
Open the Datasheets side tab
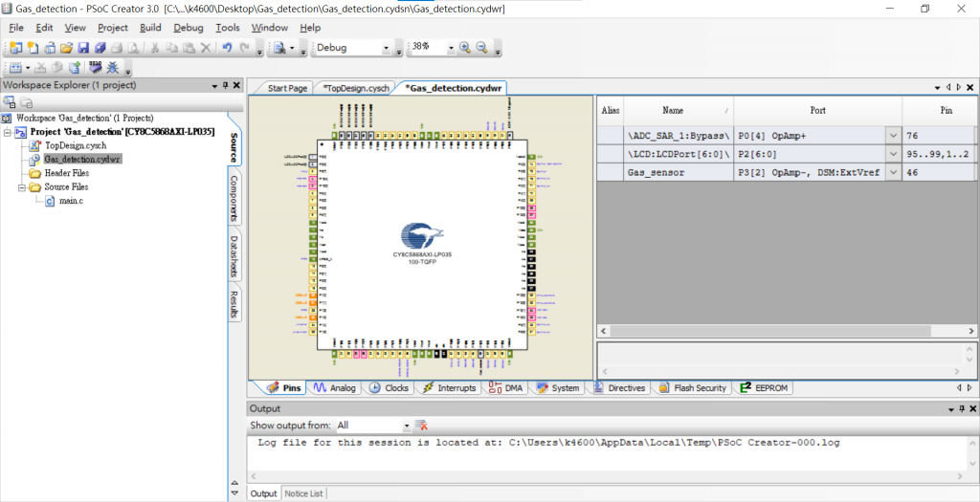(x=234, y=256)
